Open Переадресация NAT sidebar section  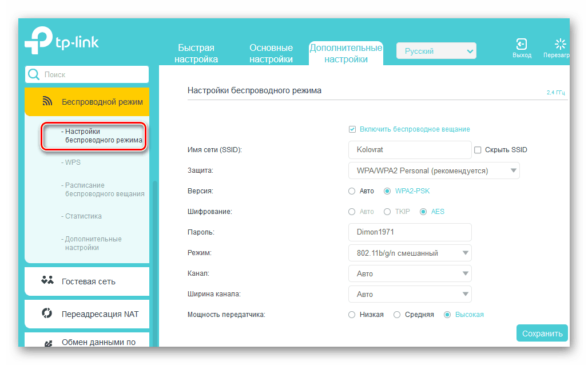[87, 314]
